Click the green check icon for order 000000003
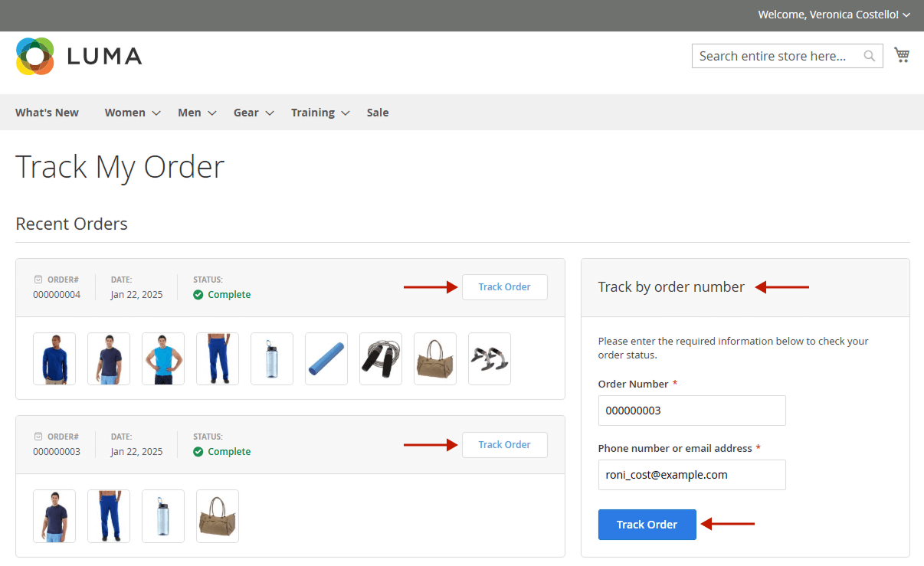Screen dimensions: 924x566 pos(198,452)
